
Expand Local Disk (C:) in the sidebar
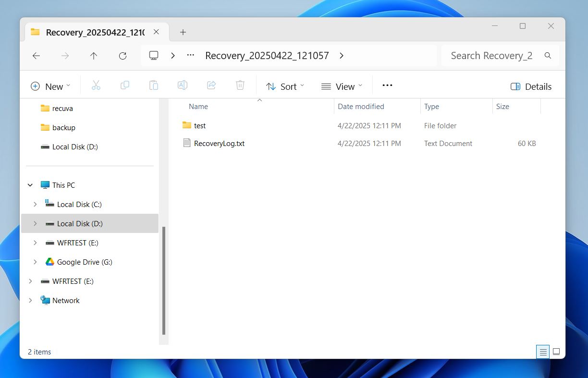pos(35,204)
